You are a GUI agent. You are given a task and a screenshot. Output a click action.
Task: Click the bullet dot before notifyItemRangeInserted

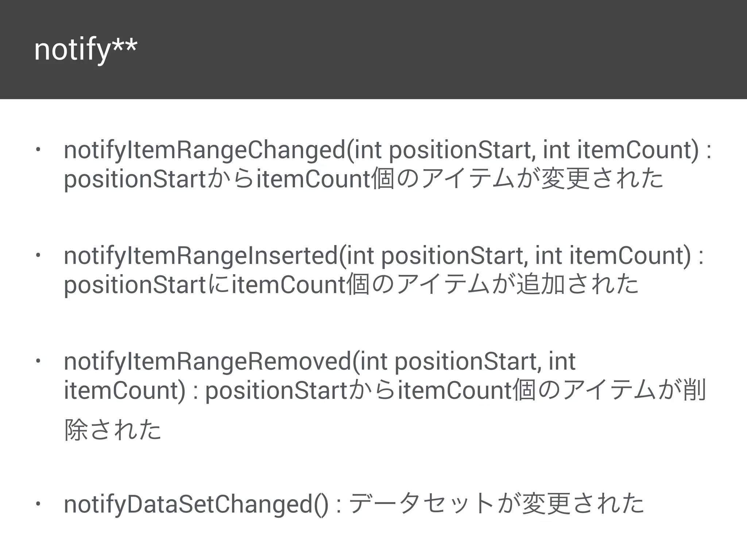click(x=38, y=255)
